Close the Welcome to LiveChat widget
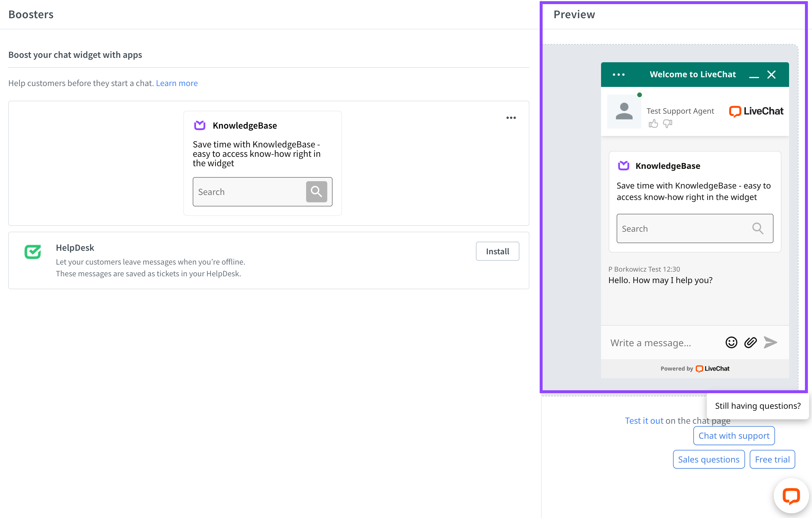 click(771, 75)
